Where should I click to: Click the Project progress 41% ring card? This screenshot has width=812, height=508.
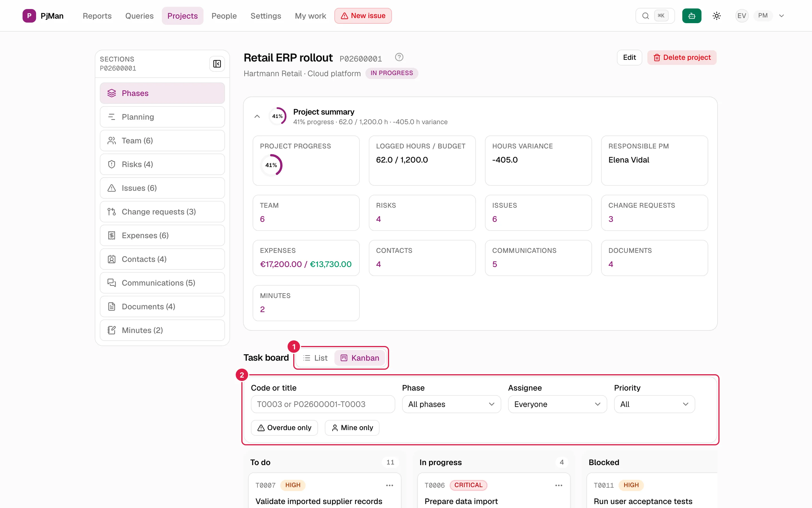click(306, 161)
